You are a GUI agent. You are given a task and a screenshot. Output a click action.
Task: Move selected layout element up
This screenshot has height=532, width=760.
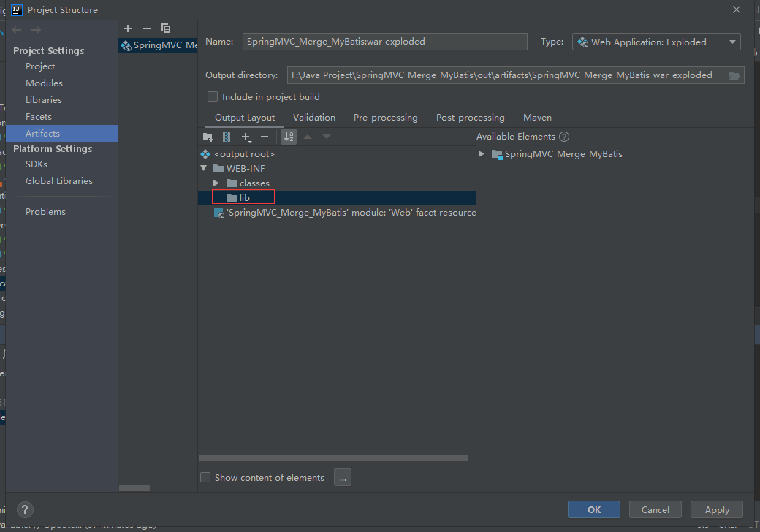(x=308, y=137)
